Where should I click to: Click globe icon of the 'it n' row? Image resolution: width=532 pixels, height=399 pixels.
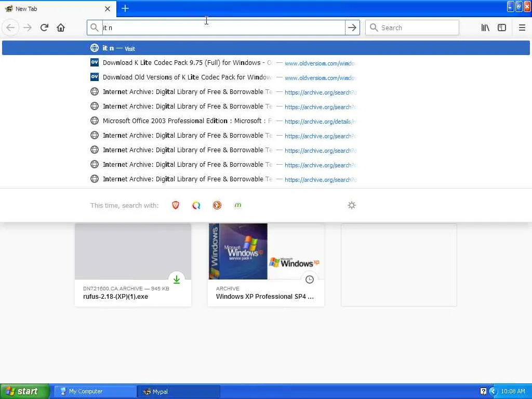[95, 48]
